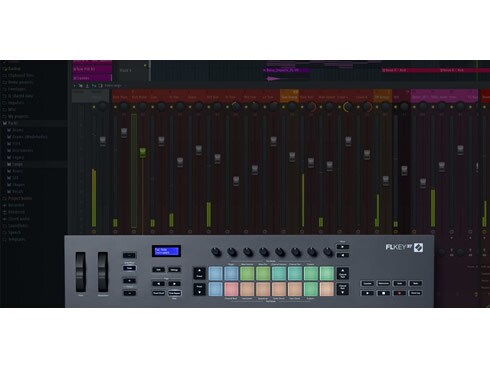
Task: Click the Octave plus button
Action: click(129, 281)
